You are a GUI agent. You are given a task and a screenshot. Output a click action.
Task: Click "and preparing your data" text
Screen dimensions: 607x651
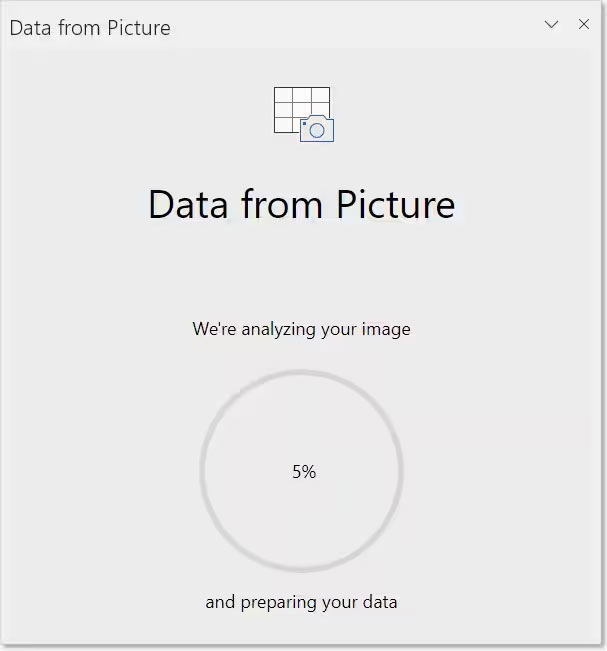click(x=302, y=602)
